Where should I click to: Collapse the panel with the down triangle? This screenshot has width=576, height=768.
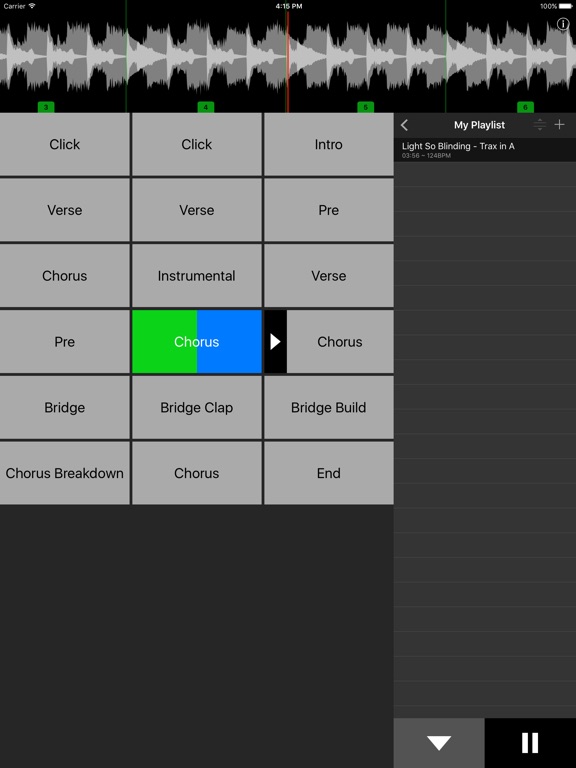tap(439, 743)
